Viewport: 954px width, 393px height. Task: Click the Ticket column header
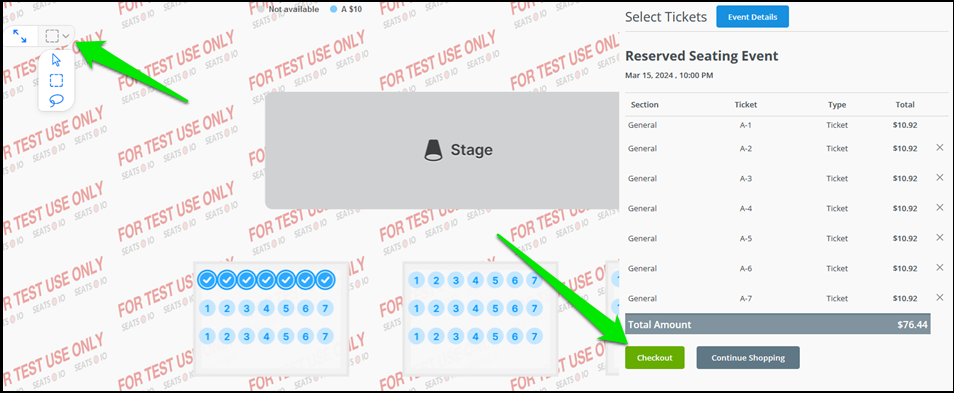coord(746,105)
